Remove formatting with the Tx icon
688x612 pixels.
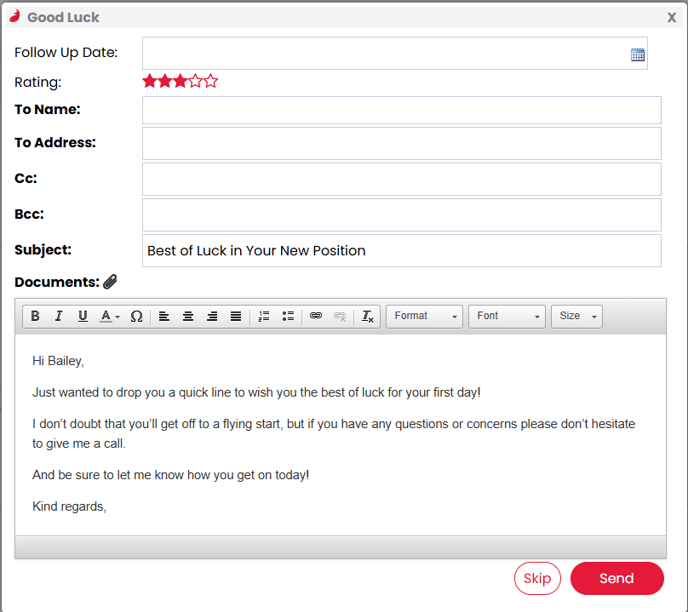367,316
